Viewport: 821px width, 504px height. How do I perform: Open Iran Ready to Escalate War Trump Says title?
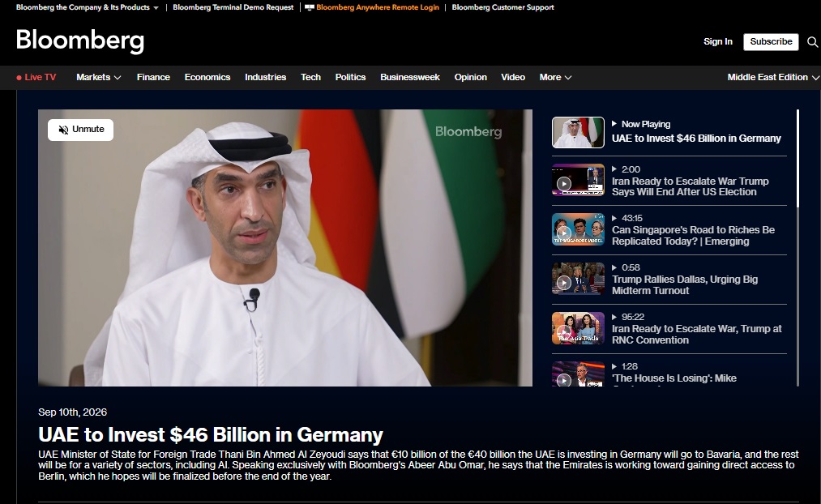click(690, 186)
